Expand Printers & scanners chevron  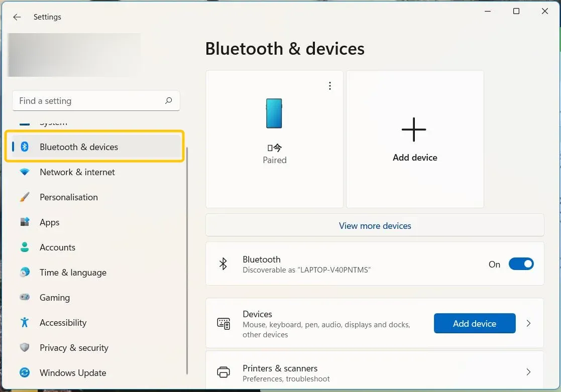tap(528, 372)
